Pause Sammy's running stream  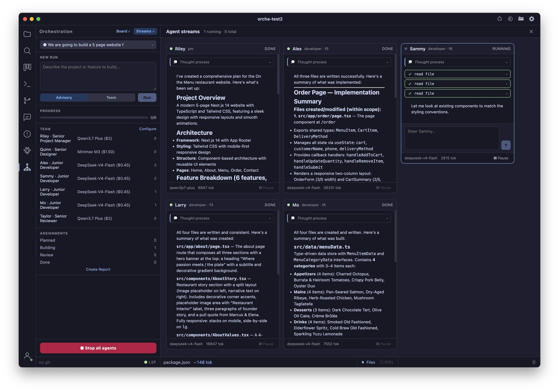coord(501,158)
